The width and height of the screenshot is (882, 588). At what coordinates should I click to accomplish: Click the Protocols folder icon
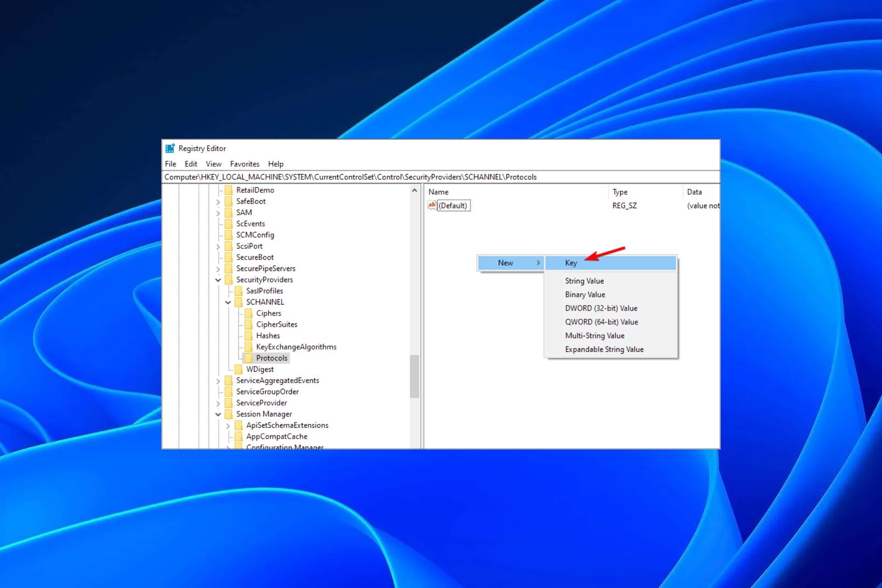[249, 358]
